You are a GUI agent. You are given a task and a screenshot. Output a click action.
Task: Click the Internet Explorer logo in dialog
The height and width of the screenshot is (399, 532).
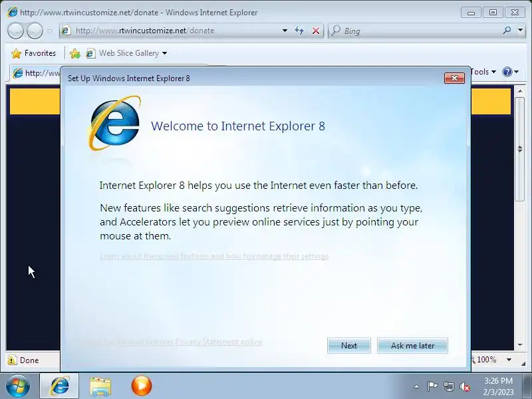[x=114, y=123]
